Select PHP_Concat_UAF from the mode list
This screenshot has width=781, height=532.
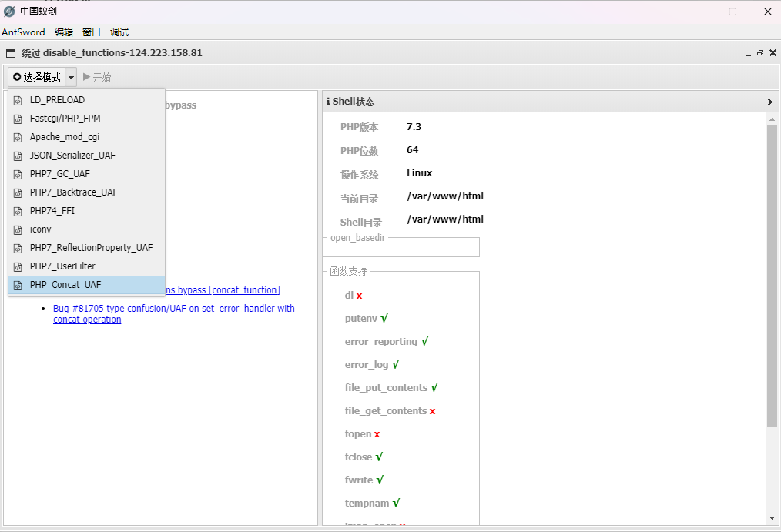tap(65, 285)
